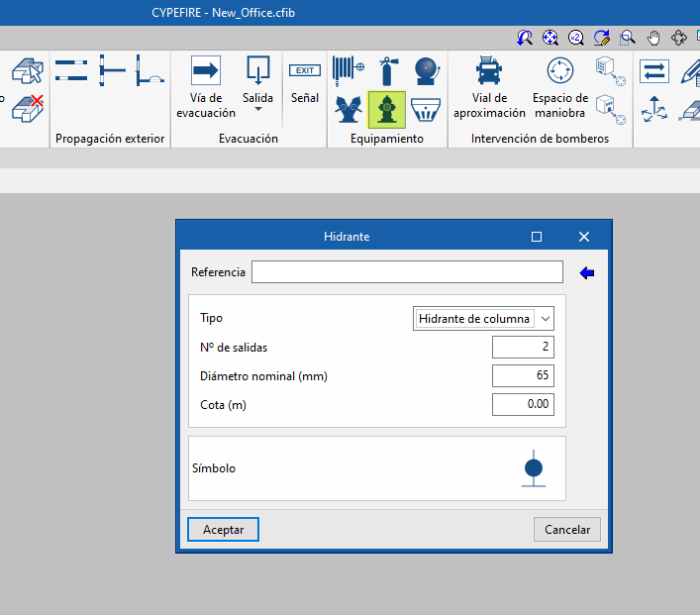Click the highlighted hydrant tool icon
Viewport: 700px width, 615px height.
[x=386, y=109]
